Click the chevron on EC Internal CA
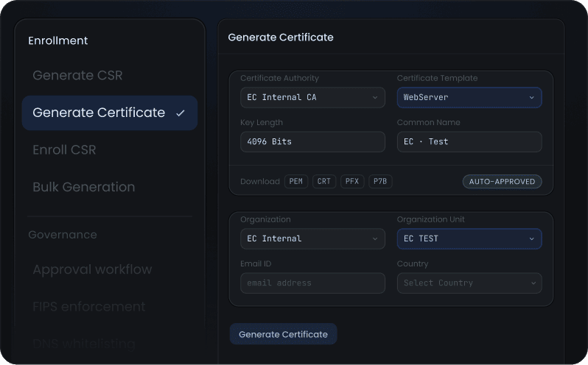588x365 pixels. tap(374, 97)
